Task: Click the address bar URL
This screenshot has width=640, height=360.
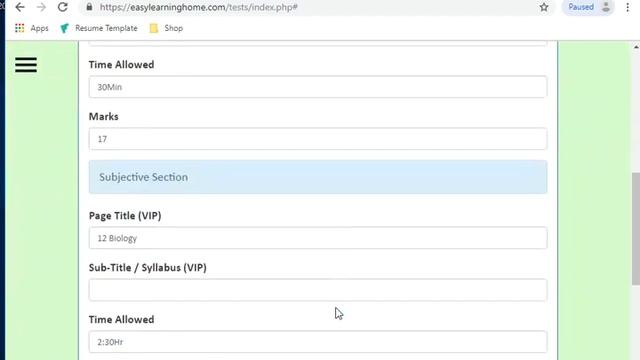Action: pyautogui.click(x=198, y=7)
